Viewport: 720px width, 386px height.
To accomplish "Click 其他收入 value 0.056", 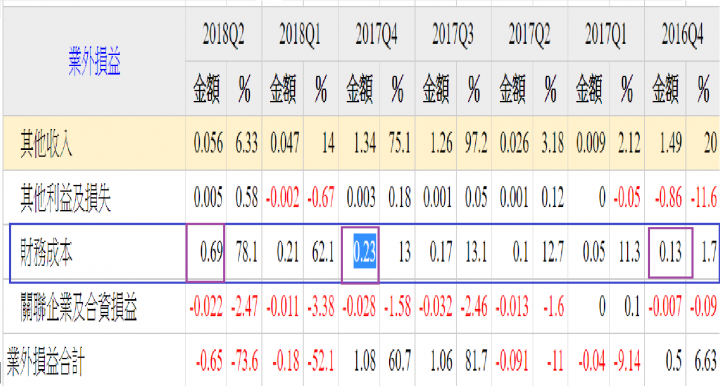I will pos(208,143).
